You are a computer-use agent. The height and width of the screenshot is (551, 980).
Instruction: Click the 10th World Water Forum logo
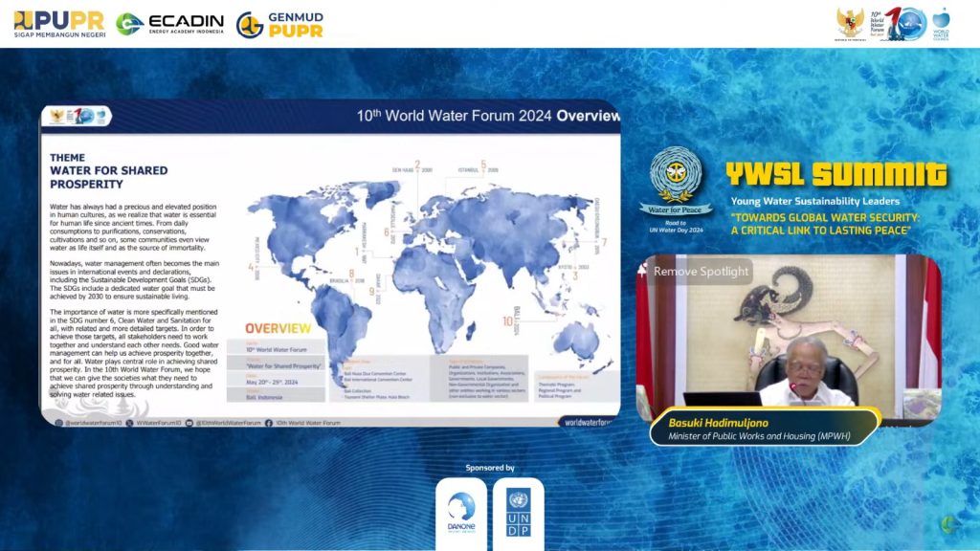point(897,24)
